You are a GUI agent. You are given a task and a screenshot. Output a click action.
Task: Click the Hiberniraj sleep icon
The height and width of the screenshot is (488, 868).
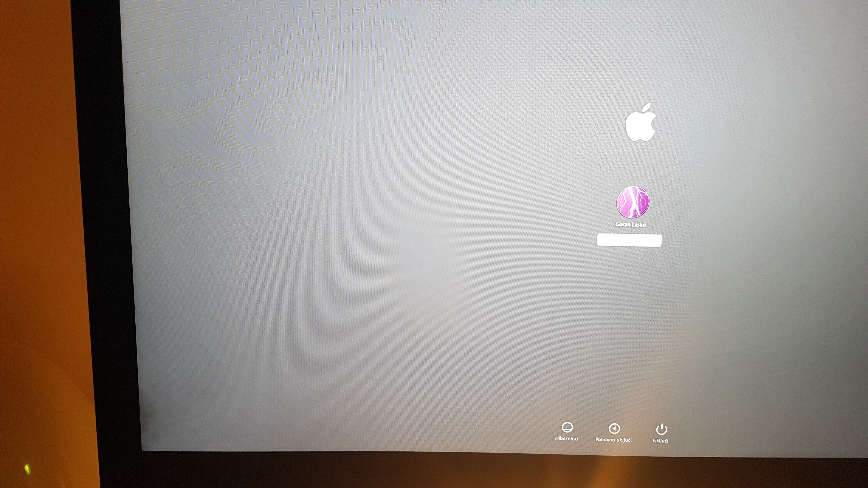click(x=567, y=427)
